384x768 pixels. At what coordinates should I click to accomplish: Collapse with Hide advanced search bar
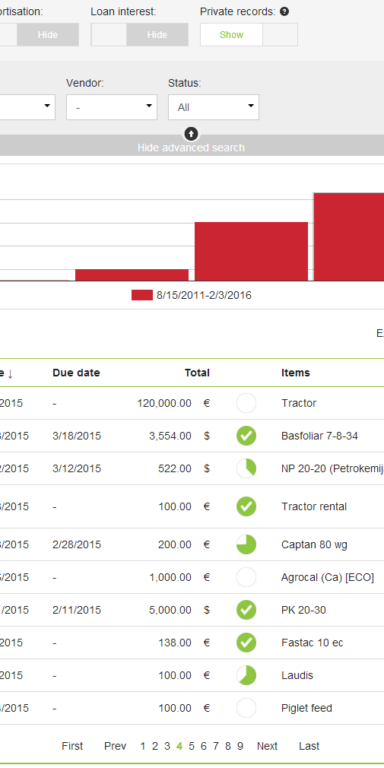click(191, 146)
